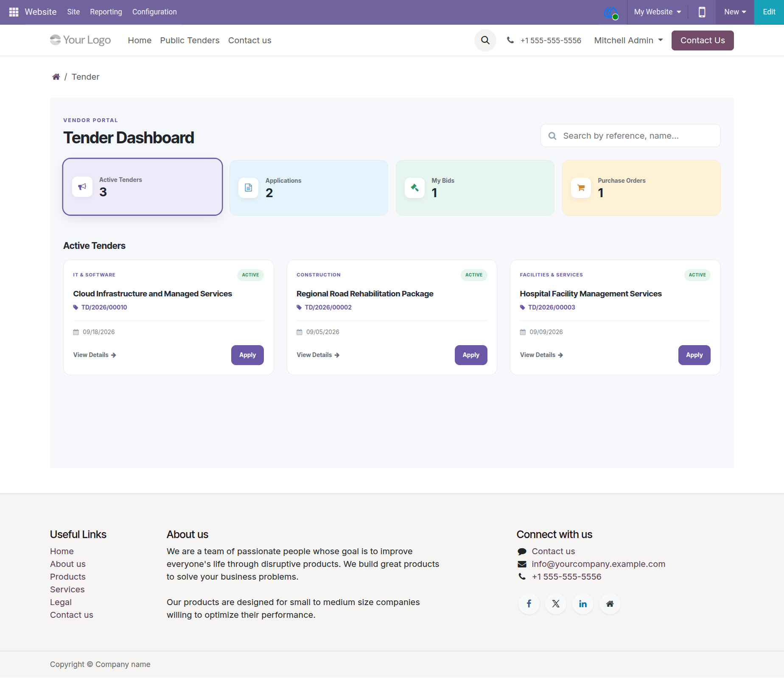This screenshot has height=678, width=784.
Task: Click footer Legal link
Action: pyautogui.click(x=61, y=602)
